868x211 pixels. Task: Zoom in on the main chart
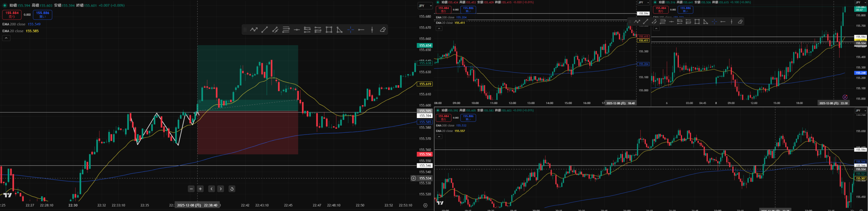[x=200, y=189]
